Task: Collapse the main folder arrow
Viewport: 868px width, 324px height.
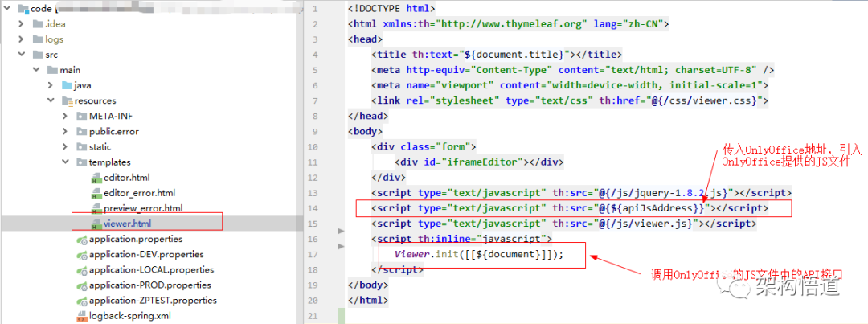Action: pos(35,70)
